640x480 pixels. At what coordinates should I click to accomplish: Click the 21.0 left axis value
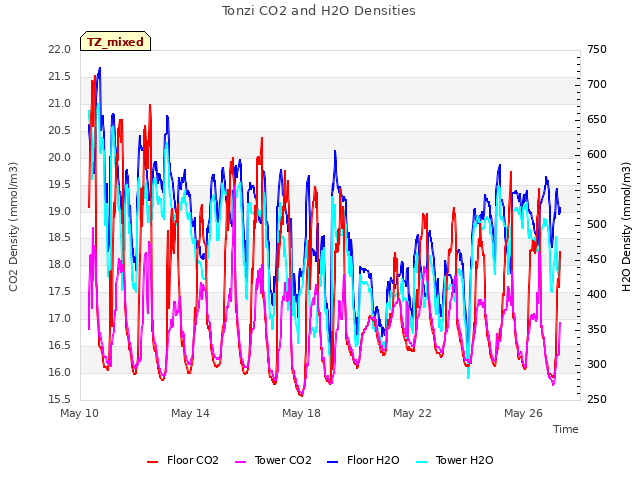click(60, 104)
